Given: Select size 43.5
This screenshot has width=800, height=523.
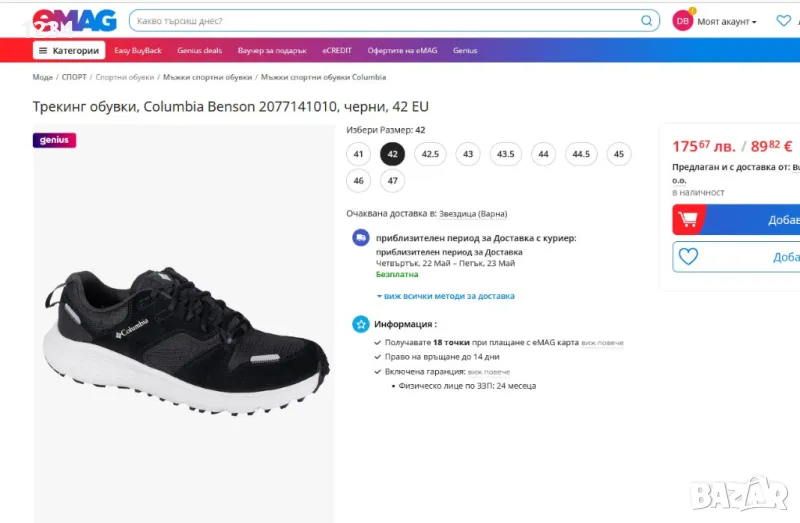Looking at the screenshot, I should (506, 154).
